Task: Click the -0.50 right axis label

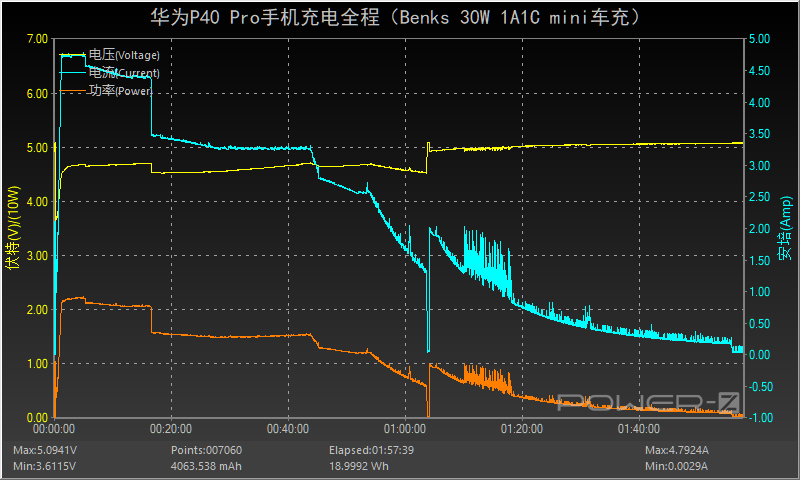Action: pyautogui.click(x=759, y=387)
